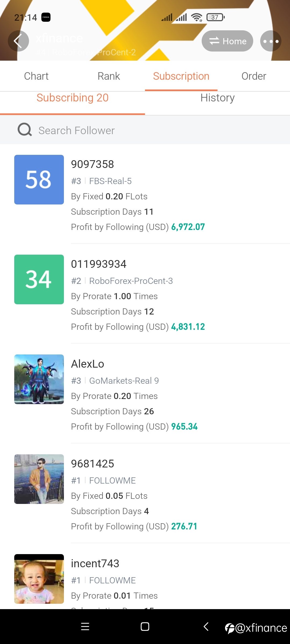Select the Subscribing 20 sub-tab
The height and width of the screenshot is (644, 290).
[73, 98]
